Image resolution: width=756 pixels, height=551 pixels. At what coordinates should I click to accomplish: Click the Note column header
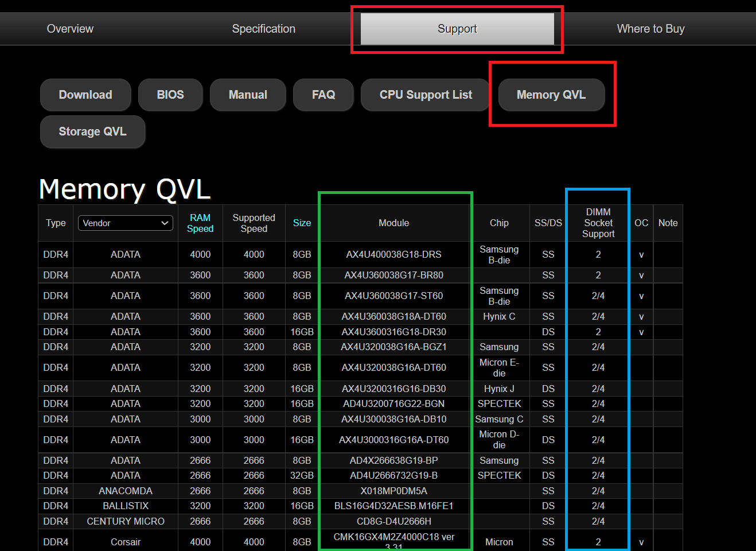(x=668, y=223)
